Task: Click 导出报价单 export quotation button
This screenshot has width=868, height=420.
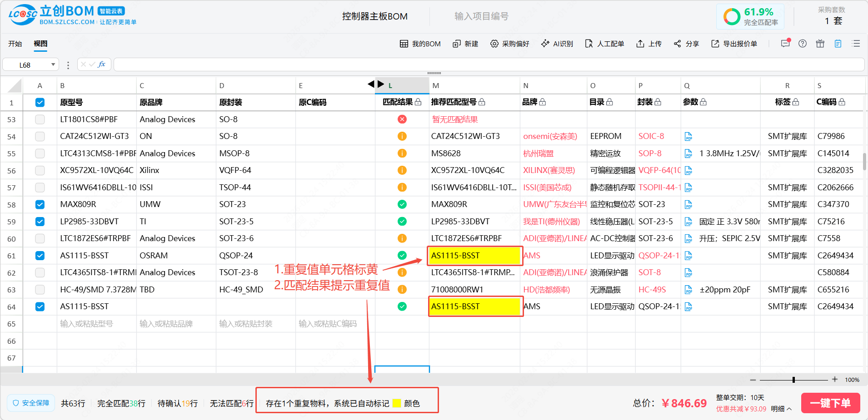Action: (734, 44)
